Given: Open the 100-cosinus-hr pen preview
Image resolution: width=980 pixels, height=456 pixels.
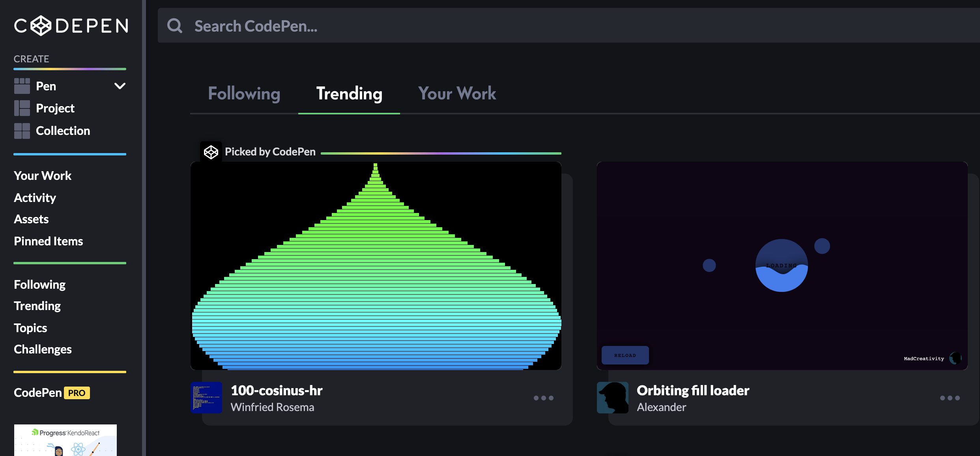Looking at the screenshot, I should (x=376, y=266).
